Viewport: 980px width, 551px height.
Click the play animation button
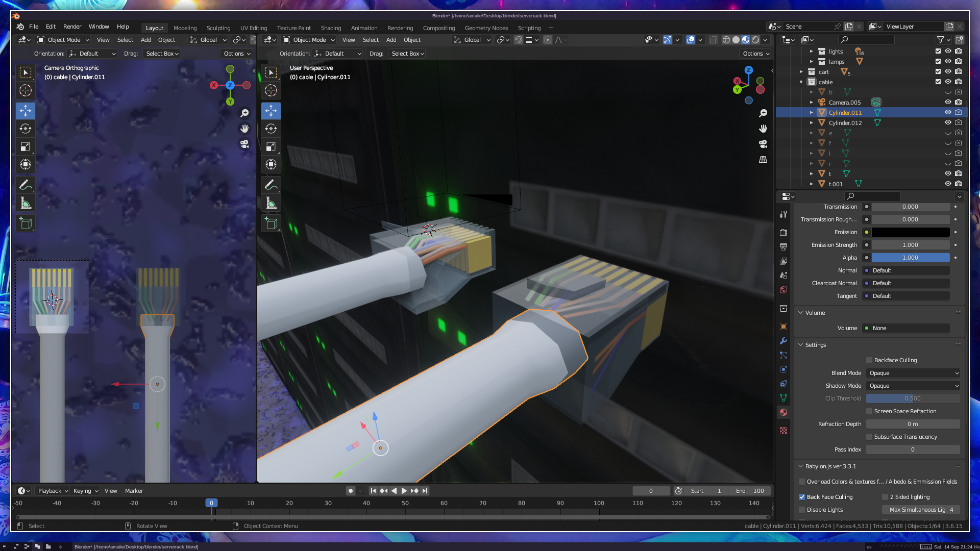404,491
